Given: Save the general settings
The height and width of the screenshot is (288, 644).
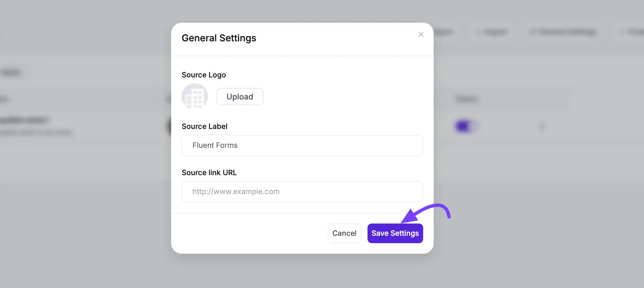Looking at the screenshot, I should [x=395, y=233].
